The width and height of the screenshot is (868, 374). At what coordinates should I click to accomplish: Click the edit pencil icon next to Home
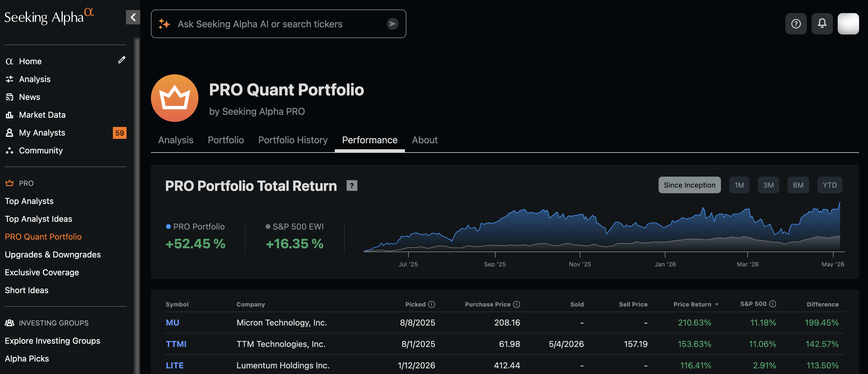coord(121,60)
